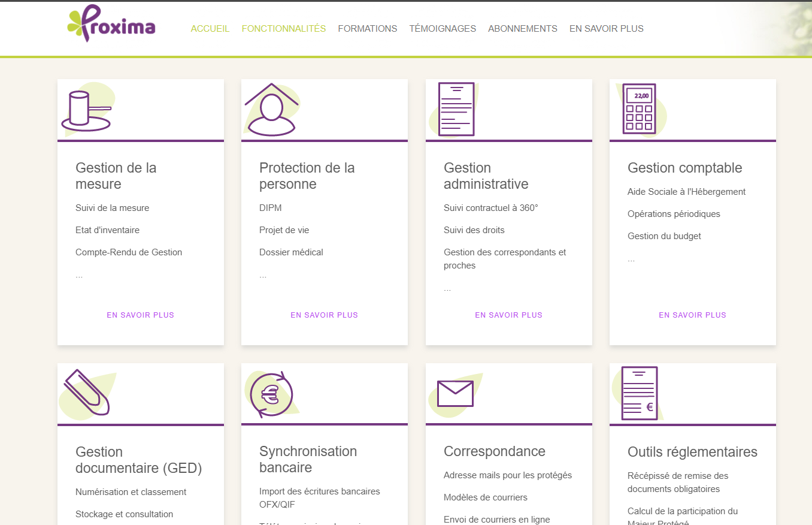Click the gavel icon for Gestion de la mesure
812x525 pixels.
[87, 111]
